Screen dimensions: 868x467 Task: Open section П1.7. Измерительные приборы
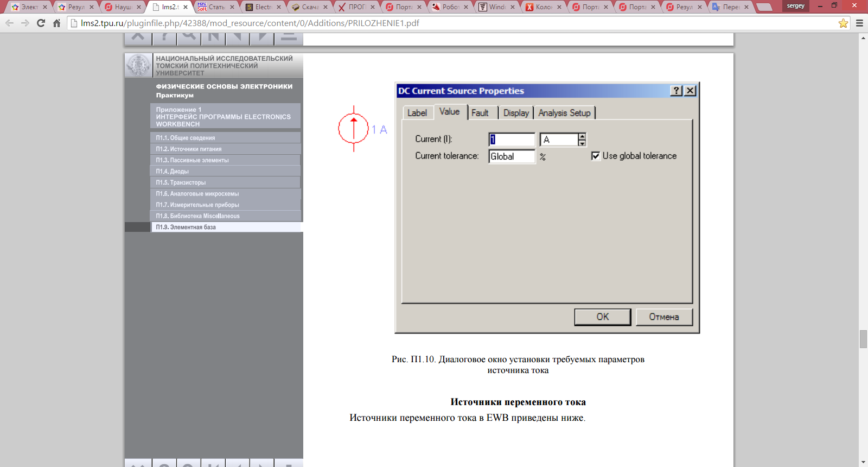(x=226, y=205)
